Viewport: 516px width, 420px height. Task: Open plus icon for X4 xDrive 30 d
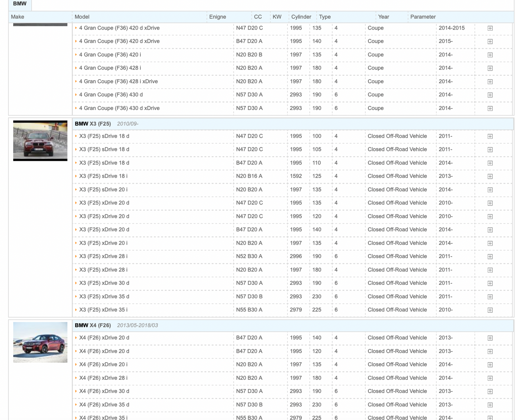click(490, 391)
